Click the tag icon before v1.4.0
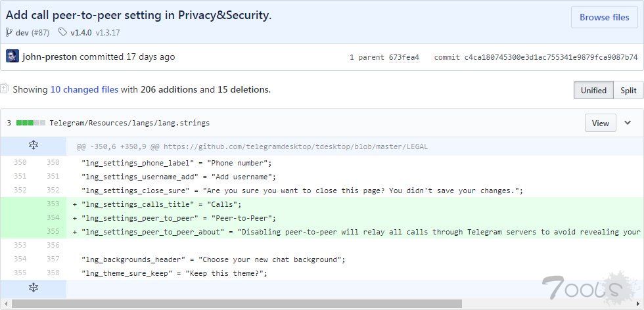 pyautogui.click(x=62, y=32)
